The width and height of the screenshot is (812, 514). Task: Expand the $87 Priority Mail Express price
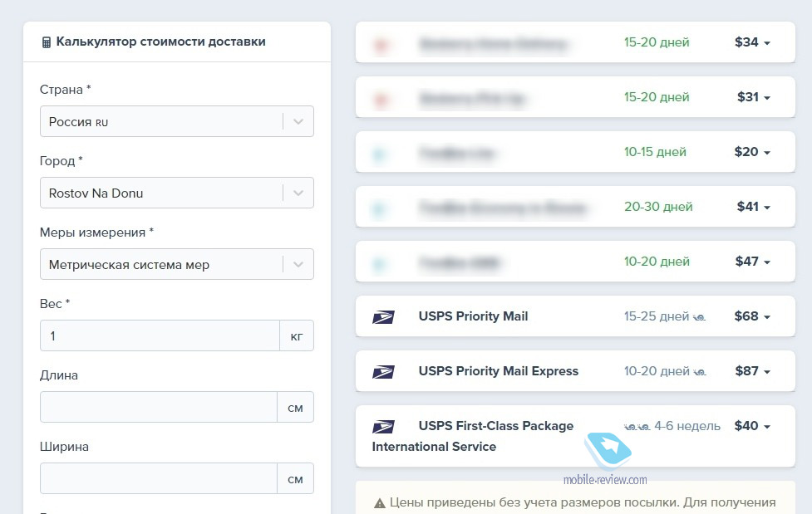[x=752, y=371]
